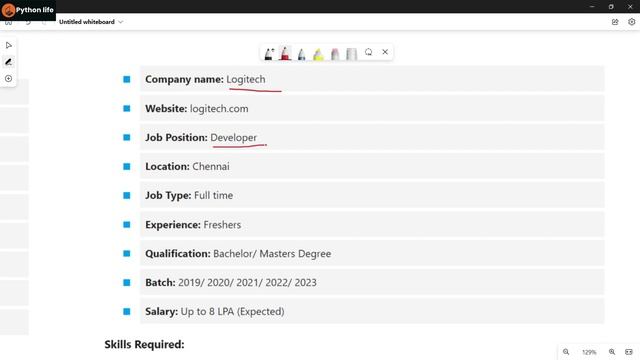Click the 129% zoom level value
This screenshot has width=640, height=360.
pyautogui.click(x=589, y=352)
